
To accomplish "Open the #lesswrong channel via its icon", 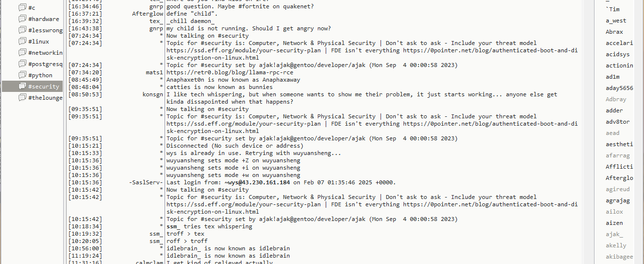I will (x=22, y=30).
